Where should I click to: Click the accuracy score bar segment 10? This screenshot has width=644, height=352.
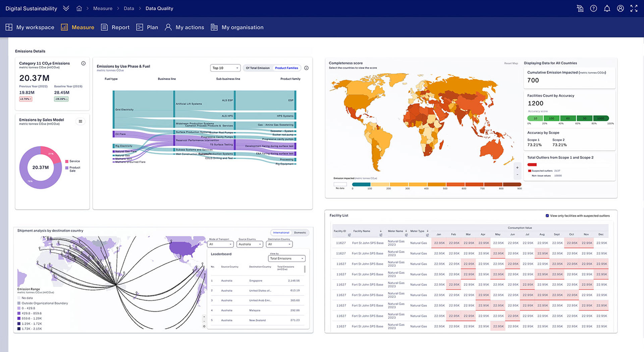click(x=535, y=118)
